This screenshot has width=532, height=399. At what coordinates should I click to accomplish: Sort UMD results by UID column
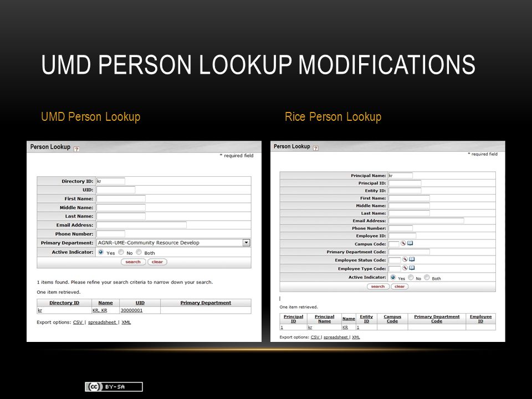point(140,303)
